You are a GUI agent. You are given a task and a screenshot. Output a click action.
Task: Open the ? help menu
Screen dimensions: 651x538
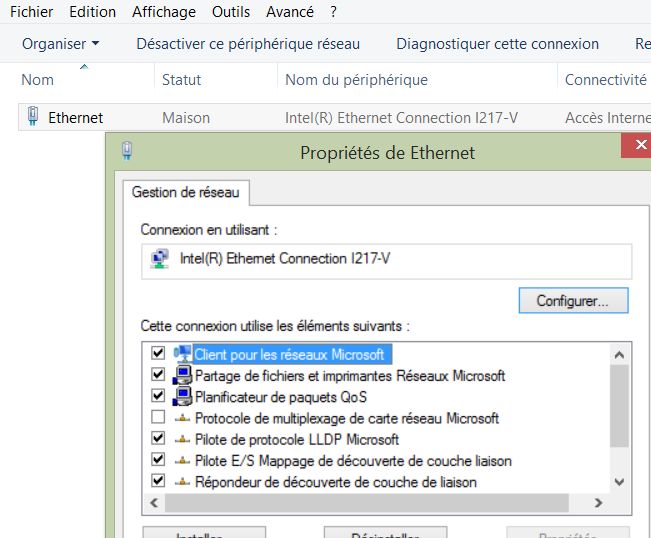point(333,12)
